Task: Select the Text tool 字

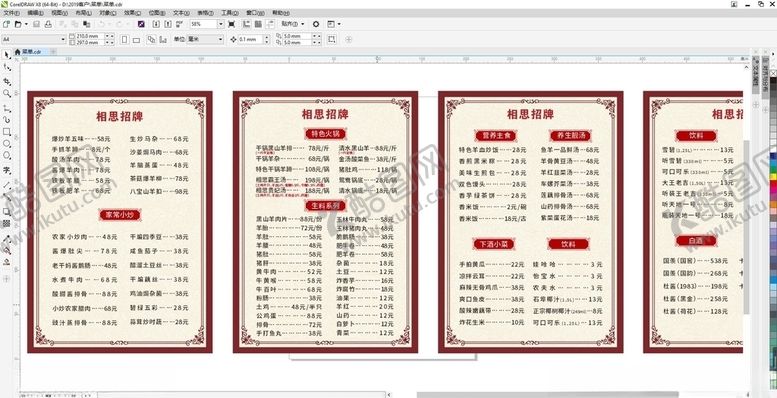Action: 6,170
